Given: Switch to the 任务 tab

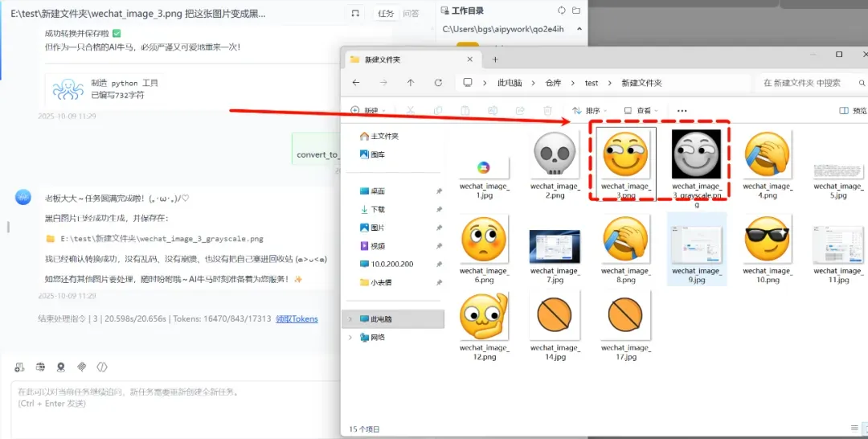Looking at the screenshot, I should point(385,14).
